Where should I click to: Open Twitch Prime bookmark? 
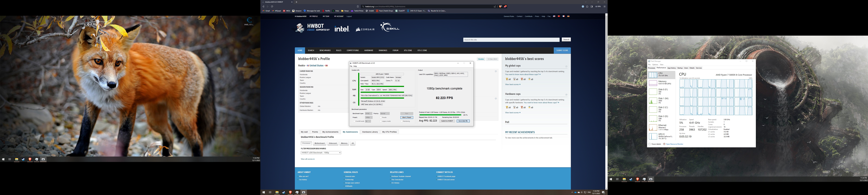coord(358,11)
